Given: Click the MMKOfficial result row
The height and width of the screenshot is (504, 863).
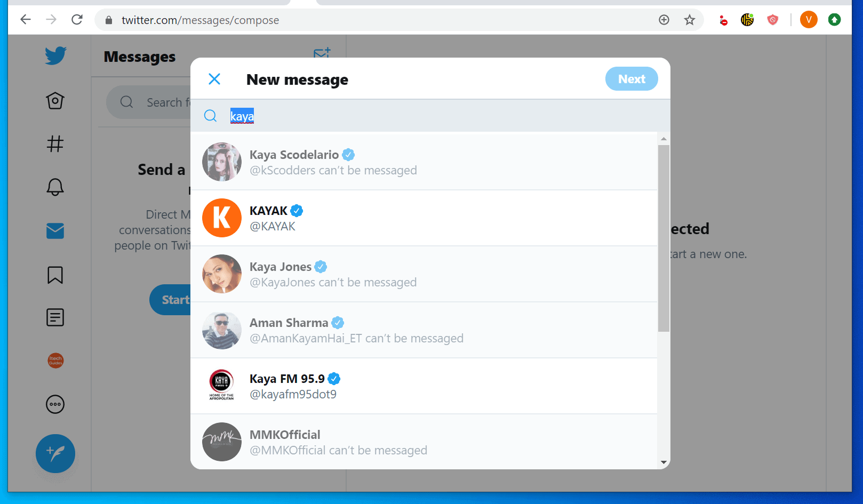Looking at the screenshot, I should (423, 442).
